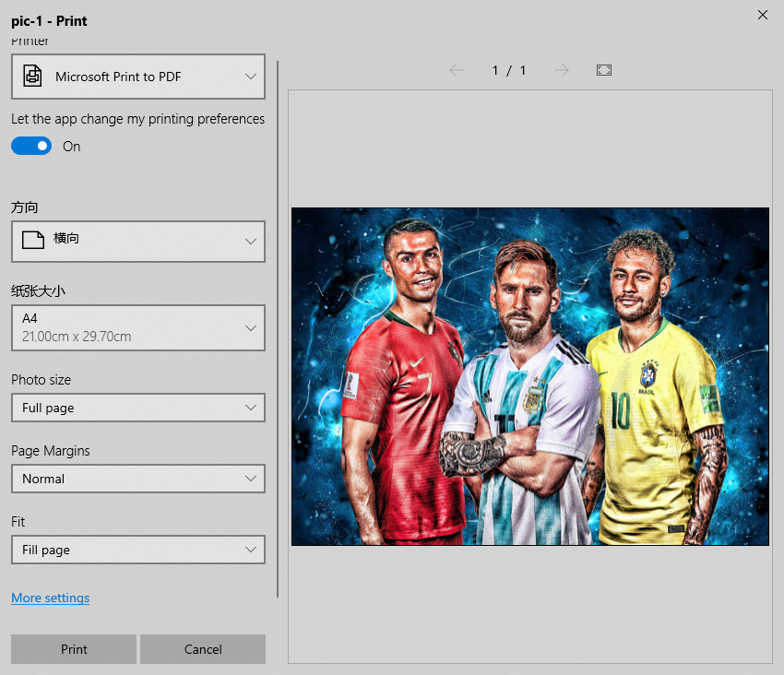Screen dimensions: 784x675
Task: Click the Photo size label
Action: click(x=41, y=380)
